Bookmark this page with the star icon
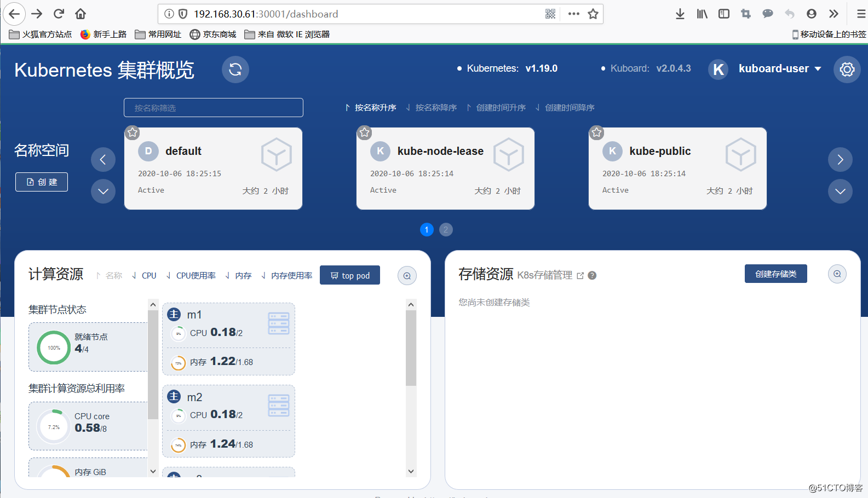The height and width of the screenshot is (498, 868). click(x=593, y=14)
